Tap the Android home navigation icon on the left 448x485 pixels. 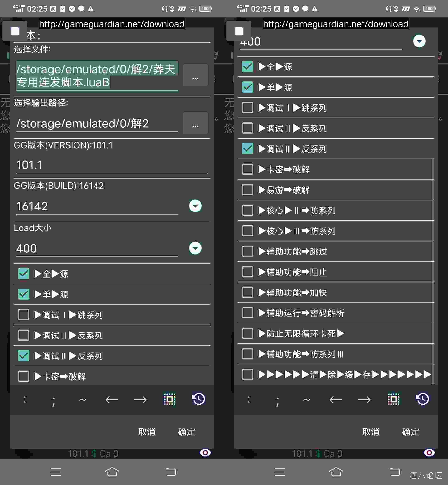(x=112, y=472)
